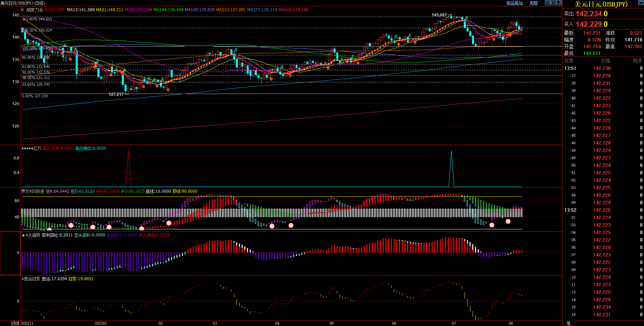Click the 日线 period label at bottom-left
The width and height of the screenshot is (644, 326).
[x=15, y=323]
